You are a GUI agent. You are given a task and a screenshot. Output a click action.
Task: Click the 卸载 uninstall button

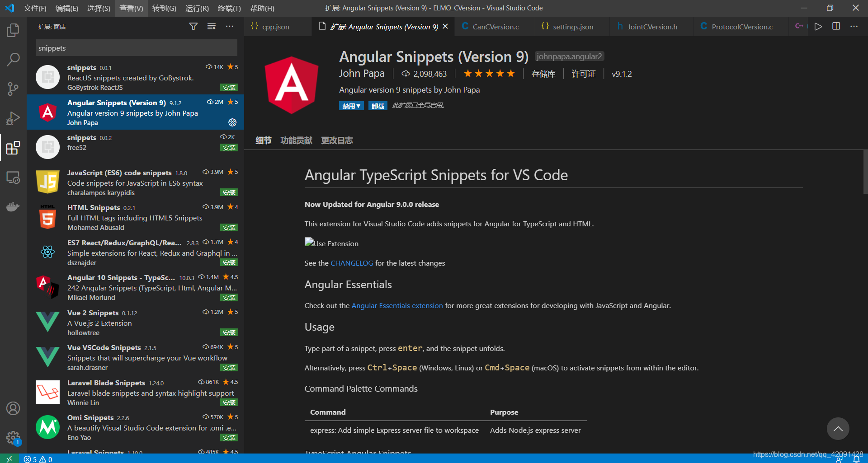(377, 106)
